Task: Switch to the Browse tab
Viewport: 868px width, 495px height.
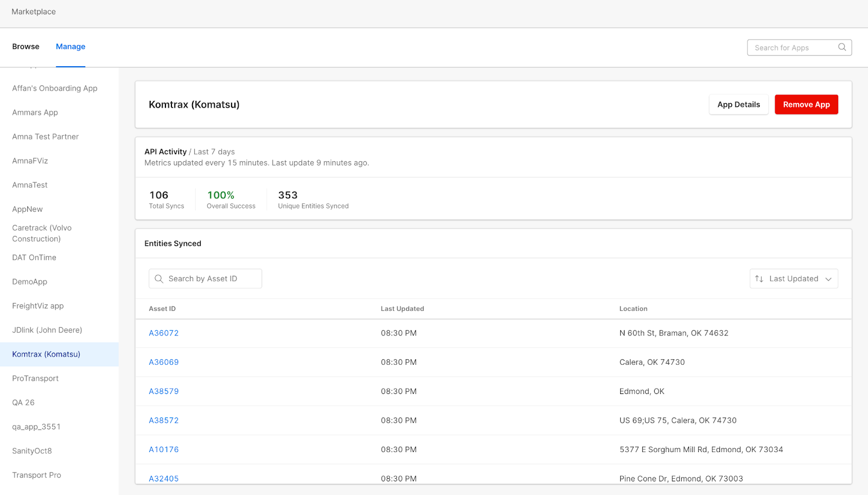Action: click(x=25, y=47)
